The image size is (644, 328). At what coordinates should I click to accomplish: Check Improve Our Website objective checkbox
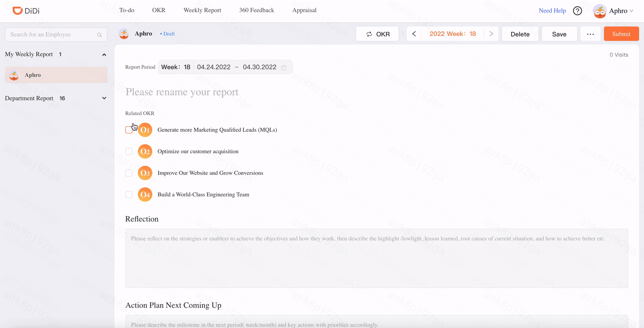[129, 173]
